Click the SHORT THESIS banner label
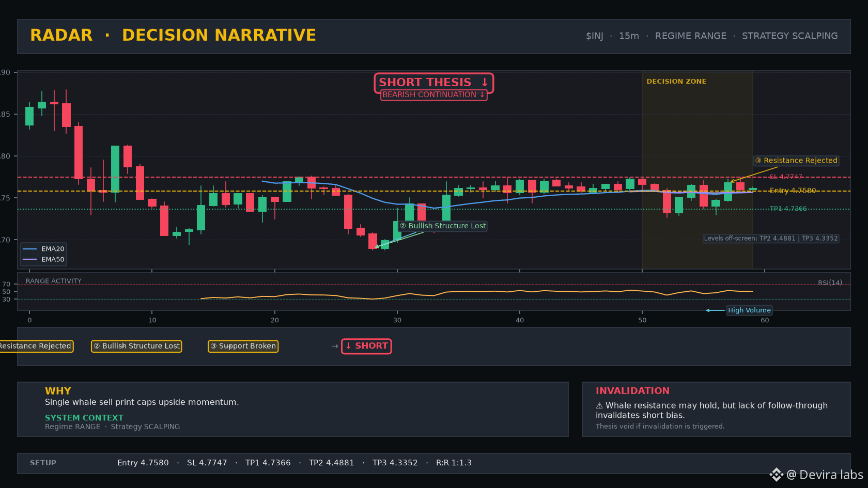 pos(433,83)
